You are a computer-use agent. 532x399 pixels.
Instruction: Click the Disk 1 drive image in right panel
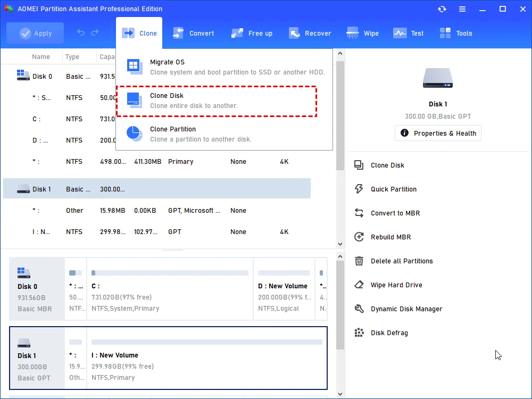point(438,78)
